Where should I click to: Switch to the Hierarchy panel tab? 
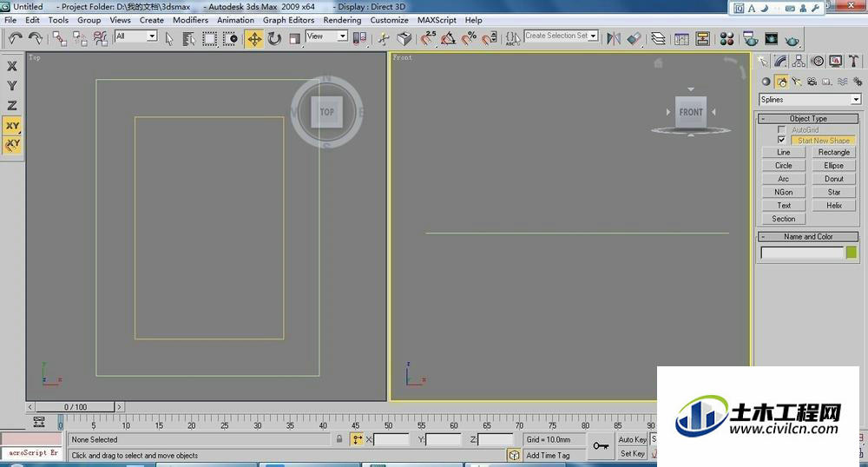(x=799, y=61)
